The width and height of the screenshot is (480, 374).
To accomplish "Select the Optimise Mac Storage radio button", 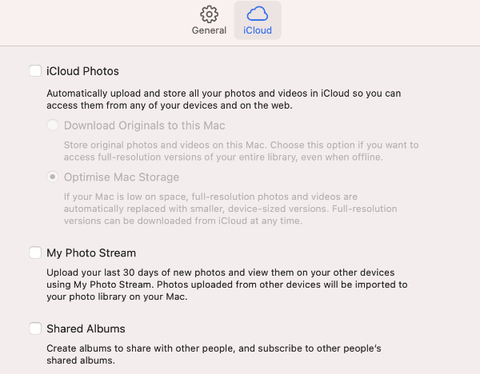I will pos(52,177).
